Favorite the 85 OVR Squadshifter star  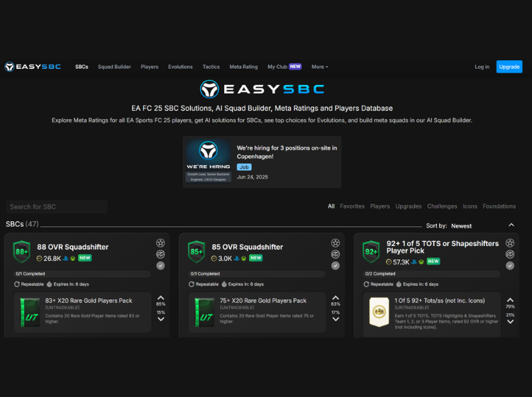(336, 242)
